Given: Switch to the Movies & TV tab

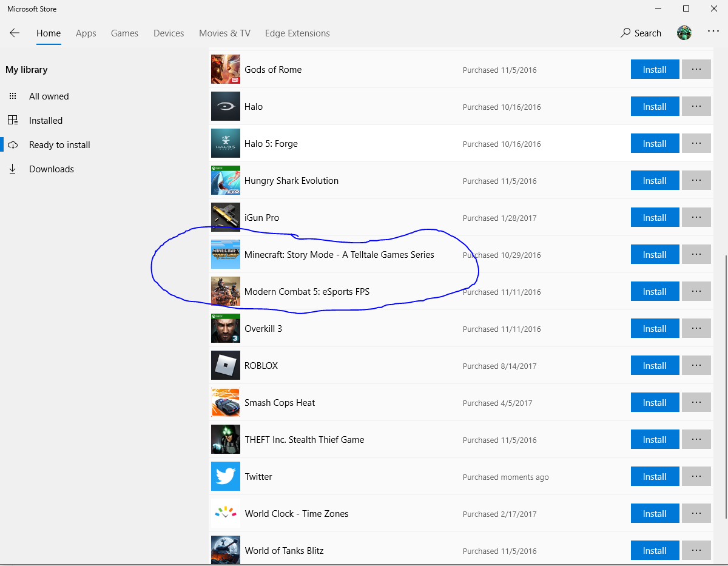Looking at the screenshot, I should (x=224, y=33).
